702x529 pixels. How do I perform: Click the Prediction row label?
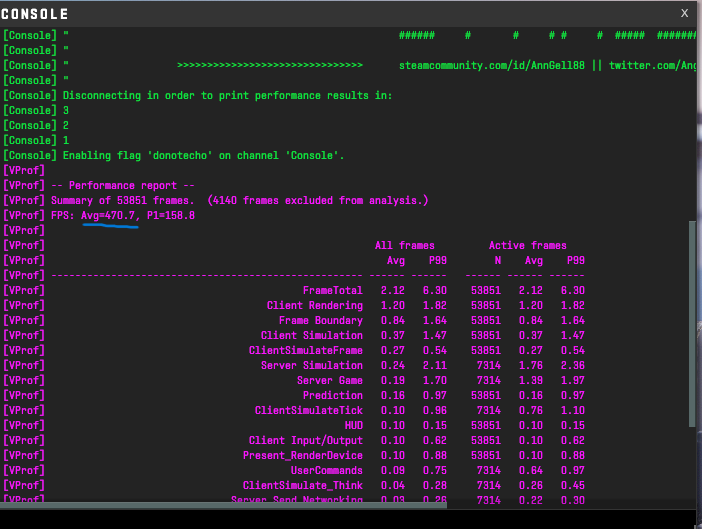coord(333,395)
